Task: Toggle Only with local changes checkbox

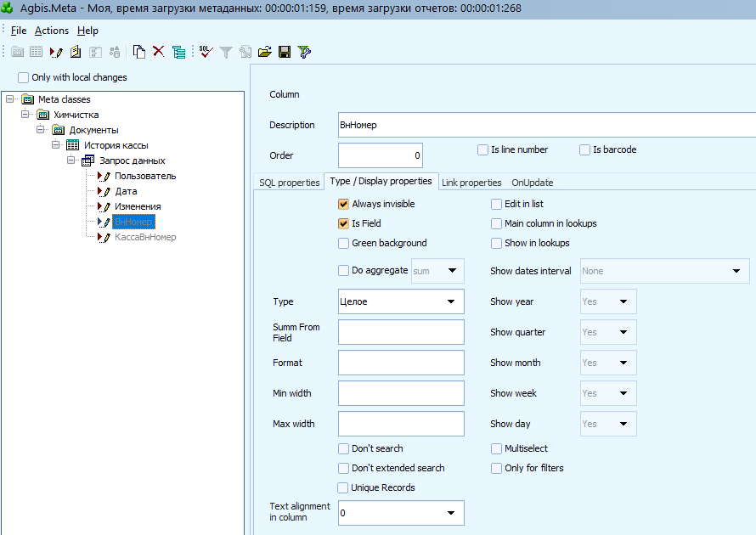Action: pos(23,77)
